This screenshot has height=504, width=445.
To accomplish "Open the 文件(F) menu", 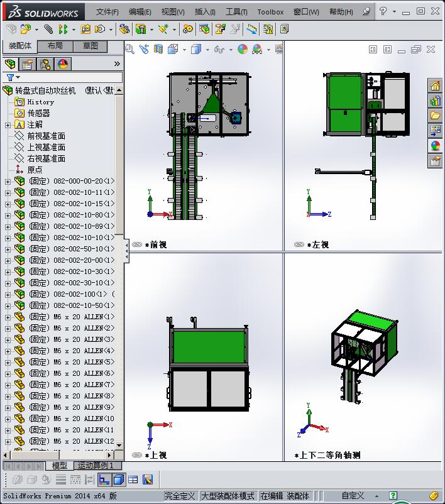I will tap(107, 12).
